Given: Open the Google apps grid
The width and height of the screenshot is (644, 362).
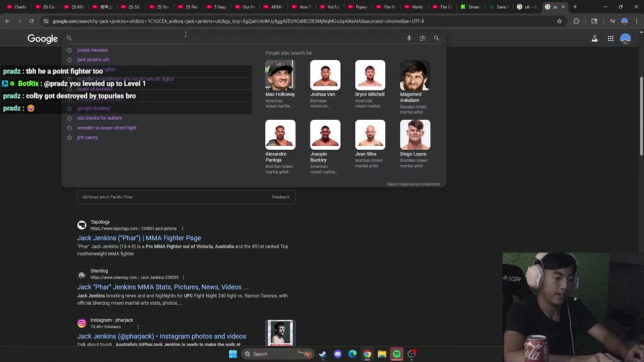Looking at the screenshot, I should tap(611, 39).
